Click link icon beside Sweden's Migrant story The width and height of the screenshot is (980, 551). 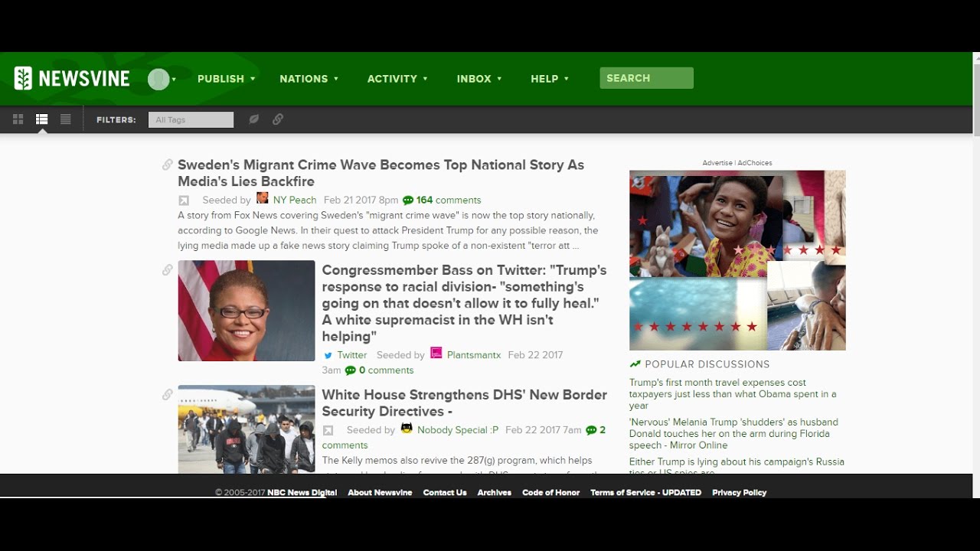167,165
